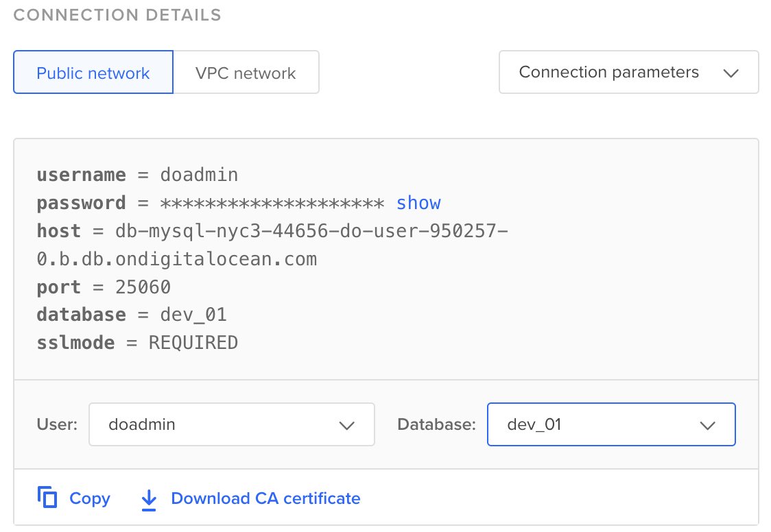Open the Database dev_01 dropdown
This screenshot has width=771, height=532.
(x=611, y=424)
